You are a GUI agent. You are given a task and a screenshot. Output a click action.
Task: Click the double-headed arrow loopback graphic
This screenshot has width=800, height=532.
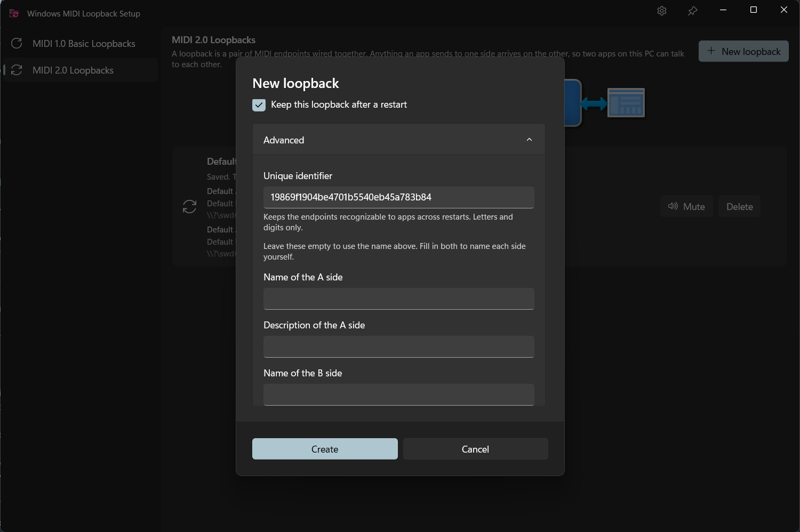coord(594,103)
